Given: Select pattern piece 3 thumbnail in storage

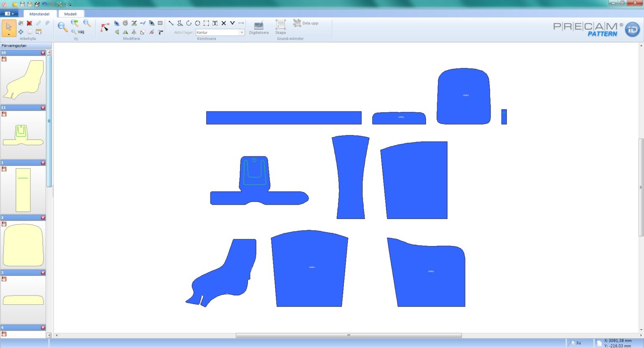Looking at the screenshot, I should tap(23, 299).
